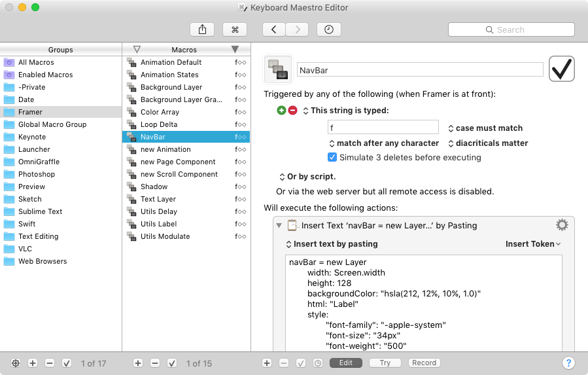Image resolution: width=588 pixels, height=375 pixels.
Task: Go forward with the right chevron button
Action: click(298, 29)
